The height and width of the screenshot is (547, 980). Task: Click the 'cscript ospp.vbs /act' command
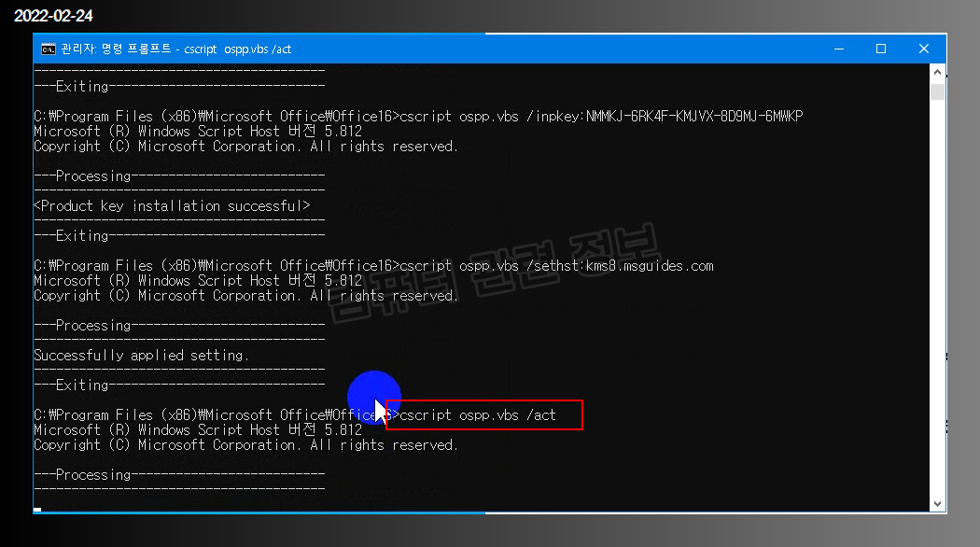[478, 415]
